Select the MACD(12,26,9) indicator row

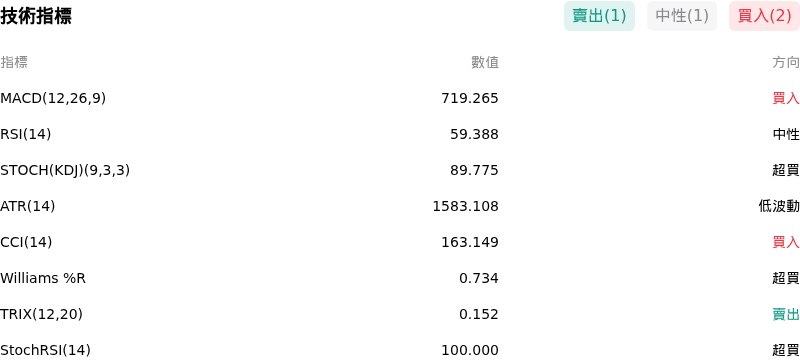click(x=400, y=98)
